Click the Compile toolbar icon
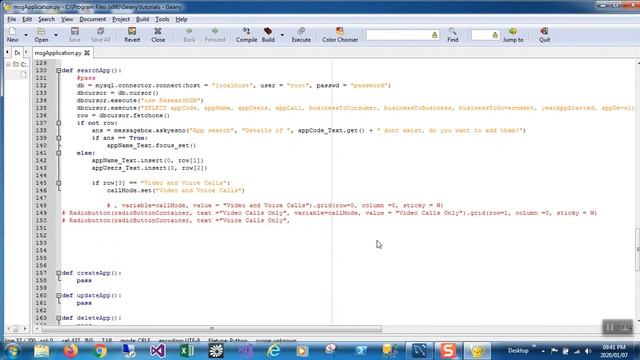This screenshot has height=360, width=640. pyautogui.click(x=246, y=35)
